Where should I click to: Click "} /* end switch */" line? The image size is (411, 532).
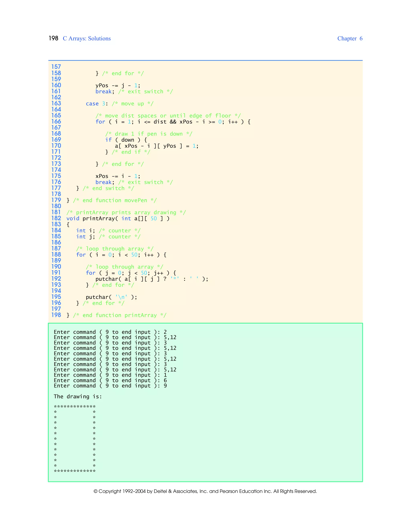[x=105, y=188]
